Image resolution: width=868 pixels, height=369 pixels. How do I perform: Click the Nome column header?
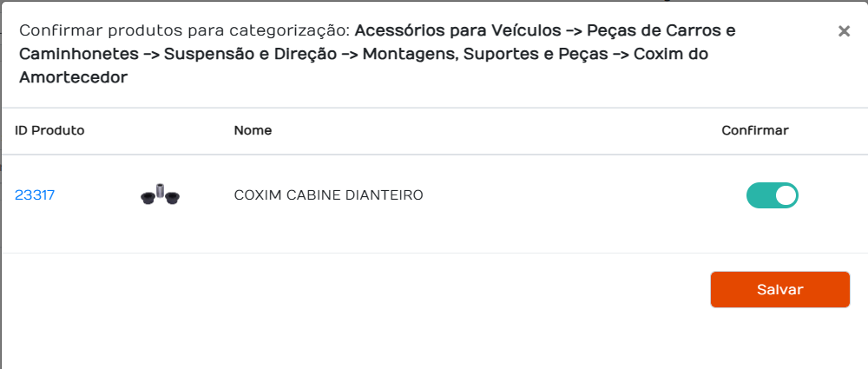coord(253,131)
